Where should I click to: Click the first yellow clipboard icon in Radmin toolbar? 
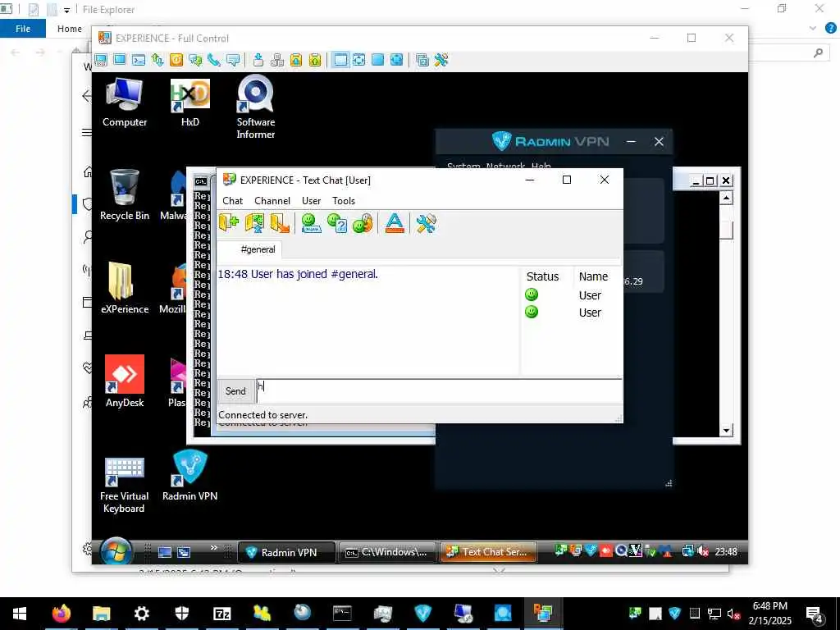pos(295,60)
